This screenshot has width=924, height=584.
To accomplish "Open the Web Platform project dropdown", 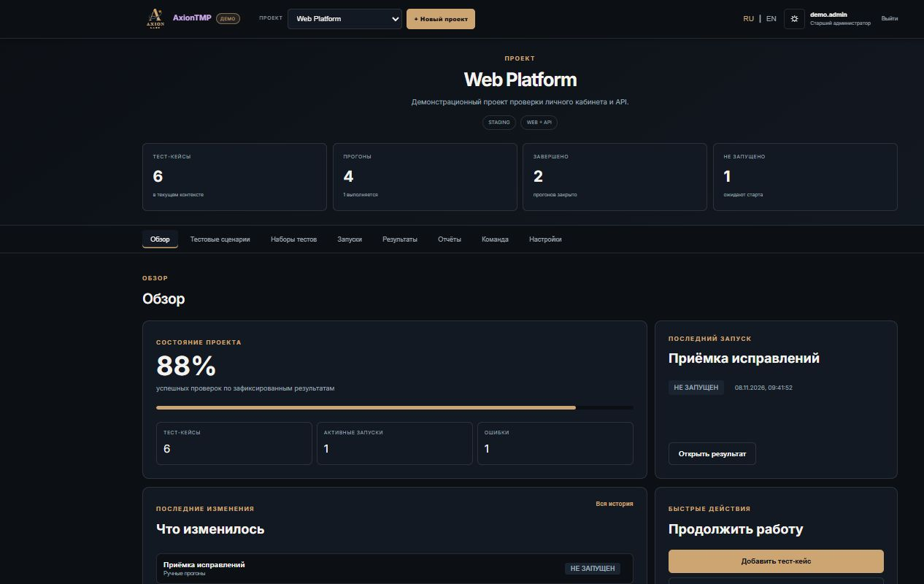I will tap(344, 19).
